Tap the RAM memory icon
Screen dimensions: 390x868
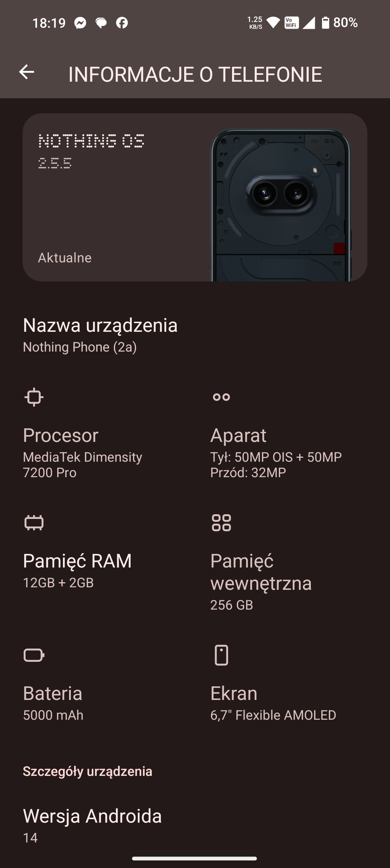[x=34, y=523]
